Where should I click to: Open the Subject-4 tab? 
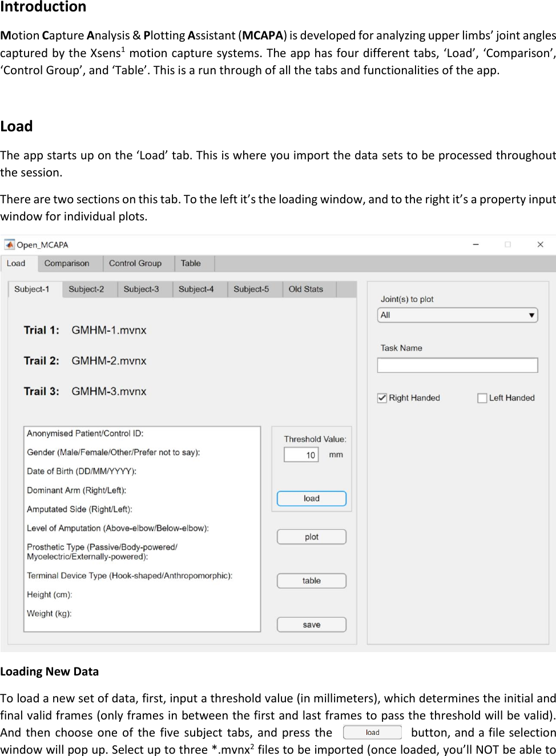pos(197,289)
